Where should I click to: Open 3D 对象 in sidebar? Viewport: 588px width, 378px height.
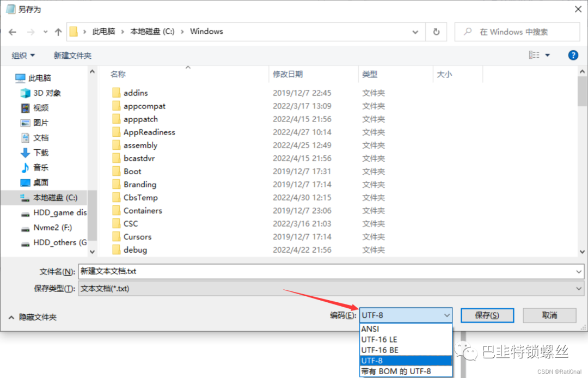[41, 93]
